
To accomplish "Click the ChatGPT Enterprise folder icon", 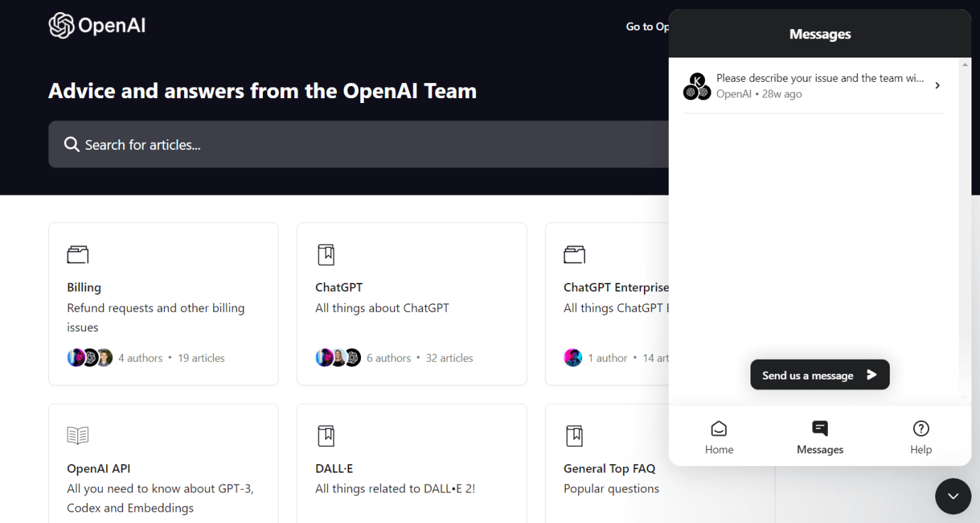I will (x=574, y=254).
